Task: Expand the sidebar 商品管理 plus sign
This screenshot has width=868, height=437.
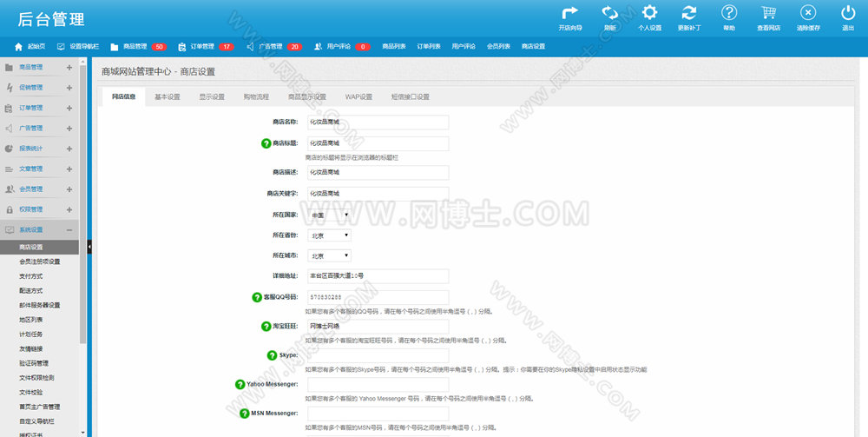Action: [x=69, y=68]
